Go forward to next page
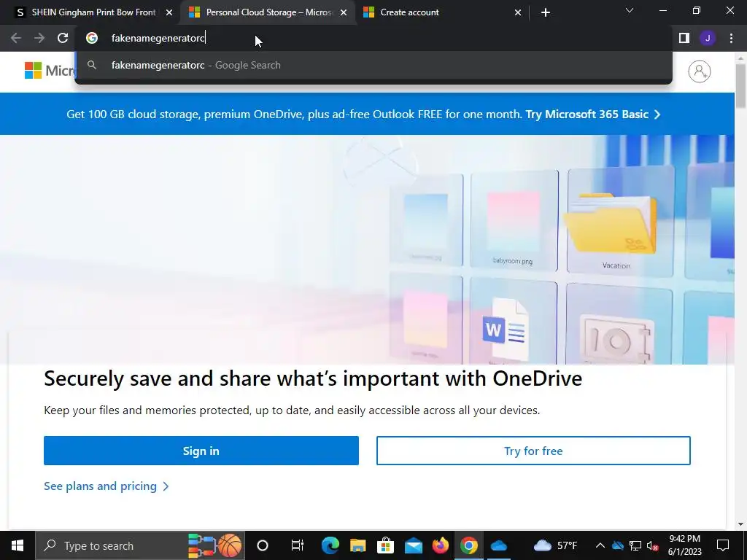Screen dimensions: 747x560 [39, 38]
